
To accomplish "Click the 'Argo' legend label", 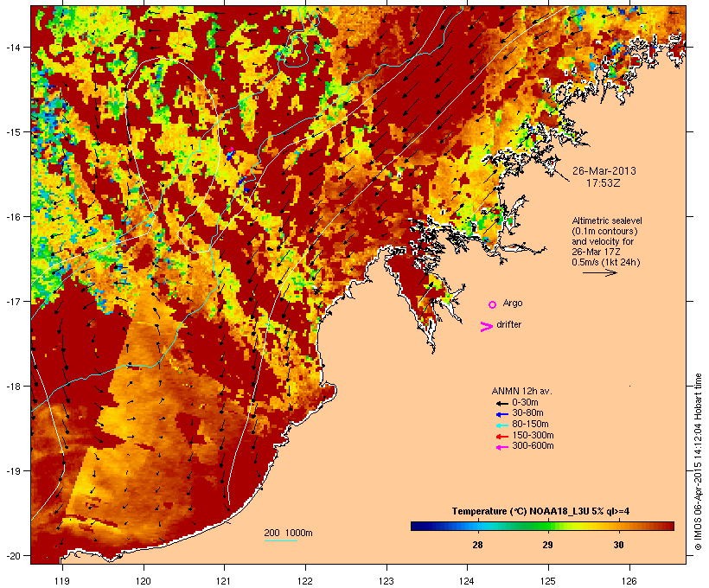I will 513,304.
